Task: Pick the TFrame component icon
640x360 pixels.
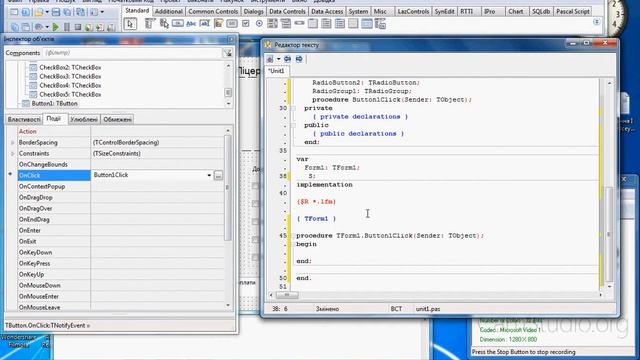Action: tap(367, 24)
